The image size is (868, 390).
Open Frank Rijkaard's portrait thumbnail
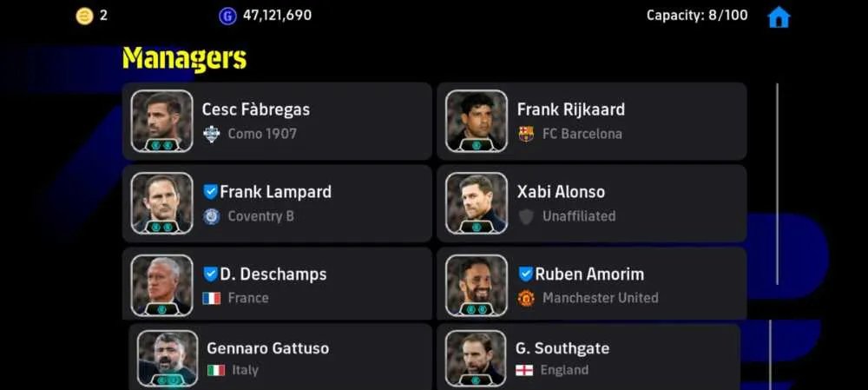(x=477, y=121)
